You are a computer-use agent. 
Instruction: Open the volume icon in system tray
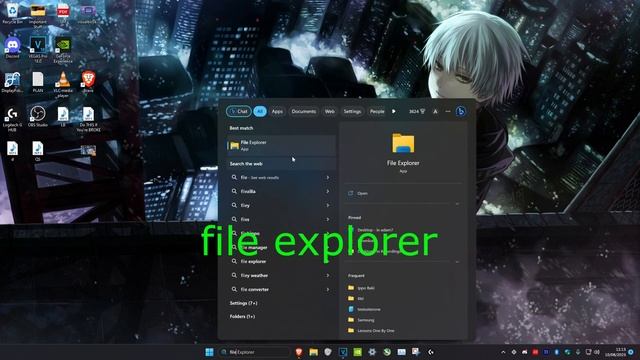click(597, 352)
